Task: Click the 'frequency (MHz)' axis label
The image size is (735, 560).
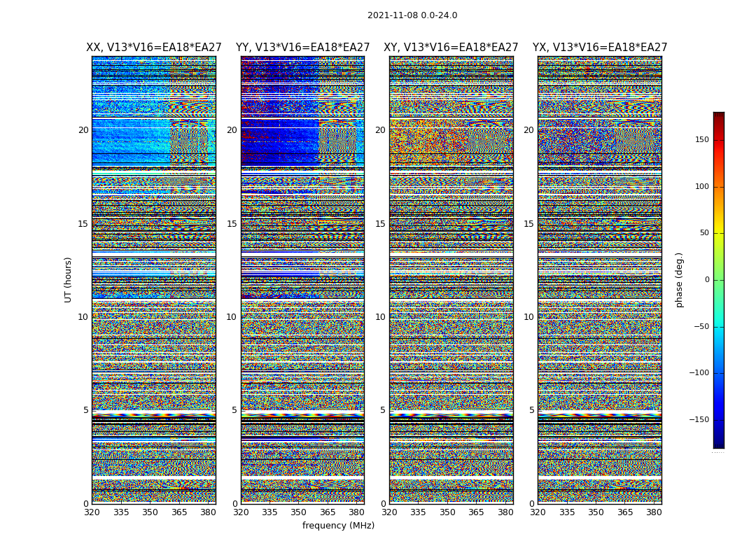Action: click(x=338, y=525)
